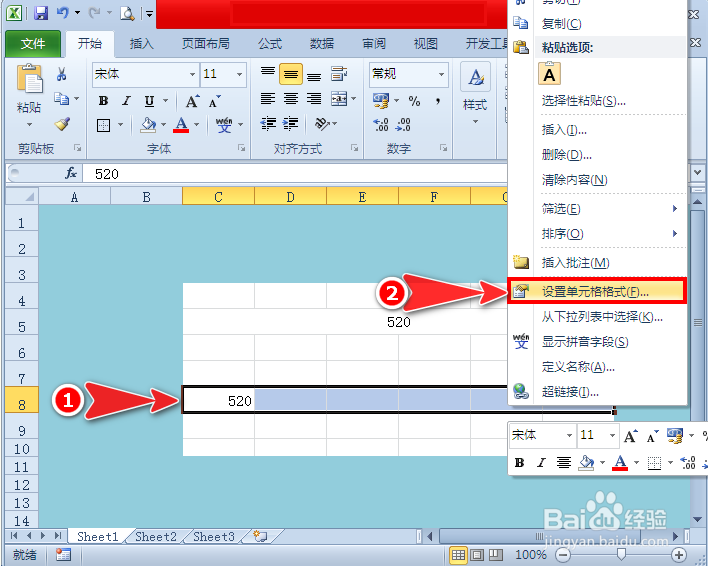Screen dimensions: 708x566
Task: Open the 文件 File tab
Action: coord(33,44)
